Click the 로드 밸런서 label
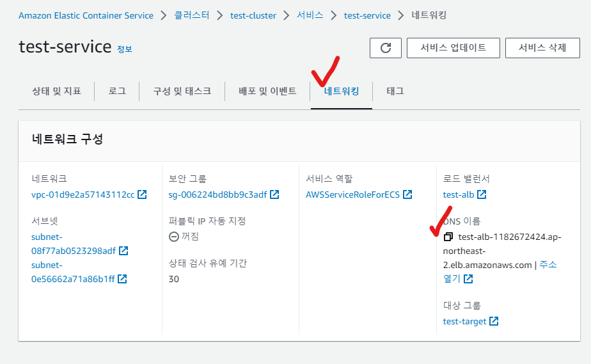Image resolution: width=591 pixels, height=364 pixels. (466, 178)
